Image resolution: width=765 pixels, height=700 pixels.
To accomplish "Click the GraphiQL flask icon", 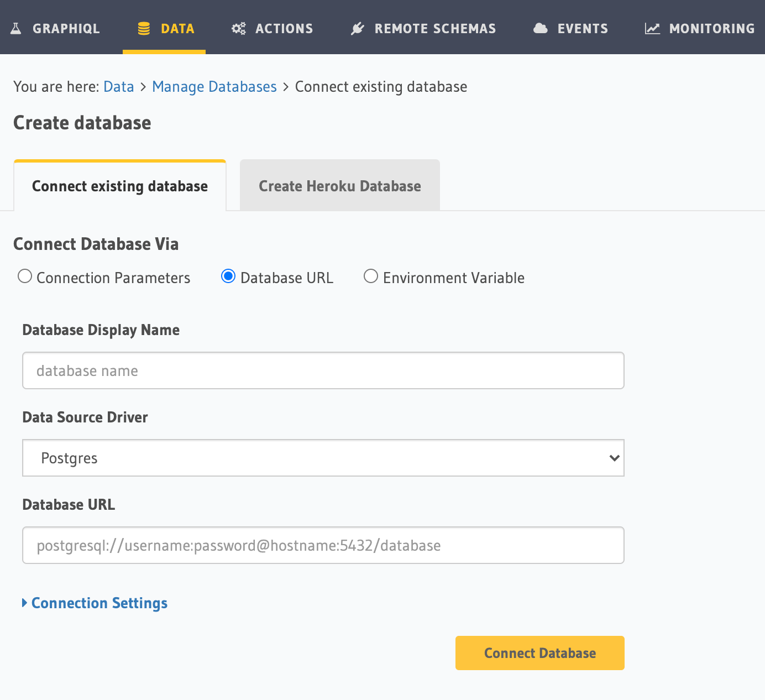I will click(x=17, y=28).
